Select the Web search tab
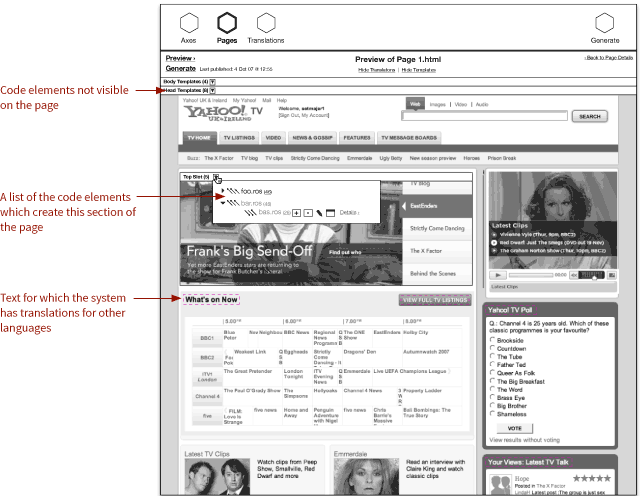 pos(415,104)
